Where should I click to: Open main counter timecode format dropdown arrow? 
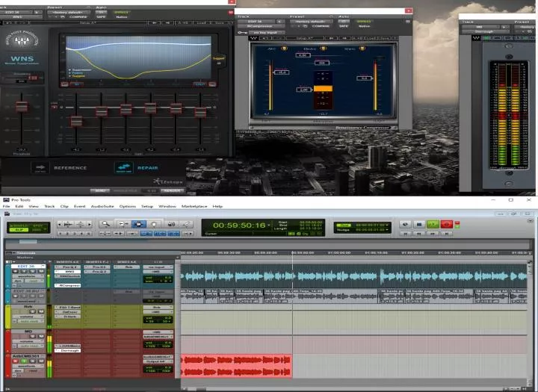[269, 225]
